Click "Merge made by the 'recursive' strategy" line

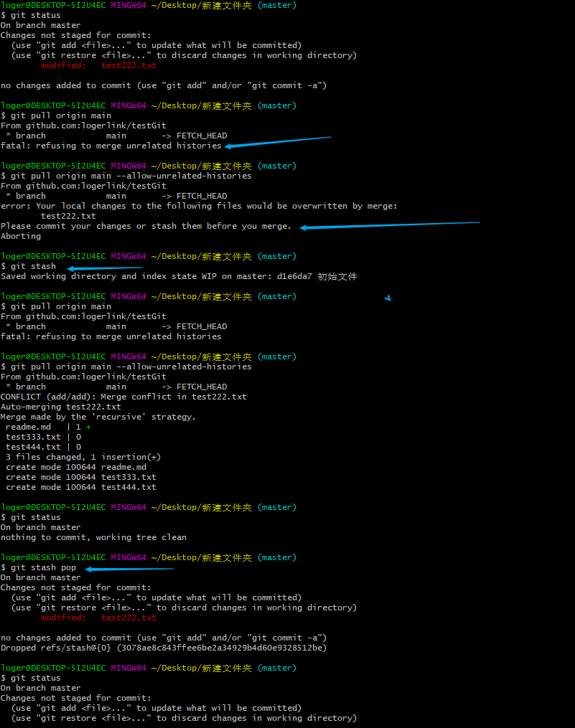(x=98, y=417)
